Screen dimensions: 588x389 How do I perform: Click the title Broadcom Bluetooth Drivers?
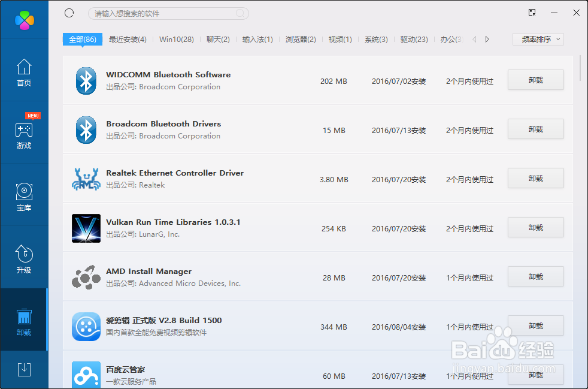pos(163,123)
